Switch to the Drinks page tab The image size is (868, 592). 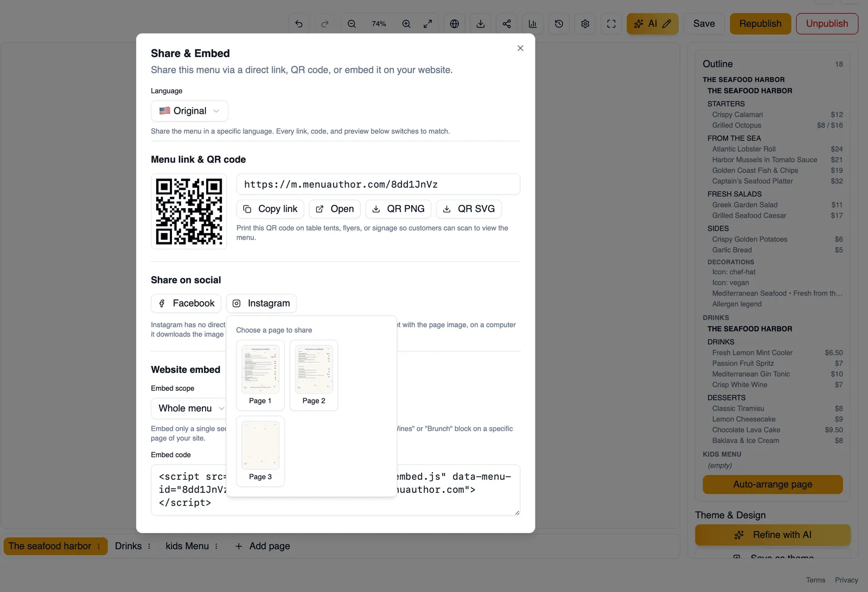pos(128,546)
